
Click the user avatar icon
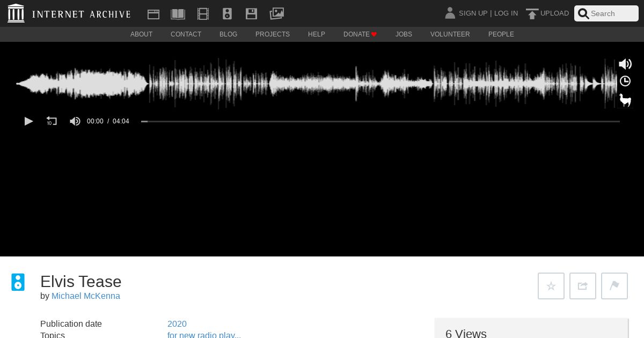[450, 13]
